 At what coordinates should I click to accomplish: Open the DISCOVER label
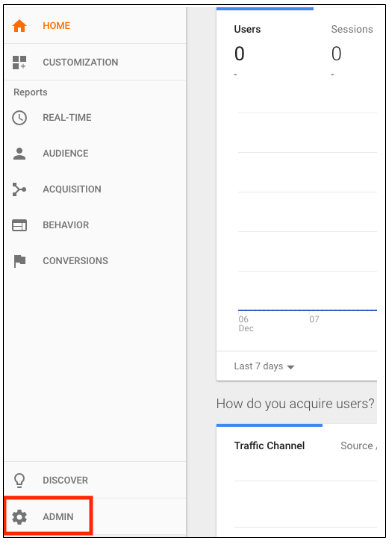click(x=65, y=481)
